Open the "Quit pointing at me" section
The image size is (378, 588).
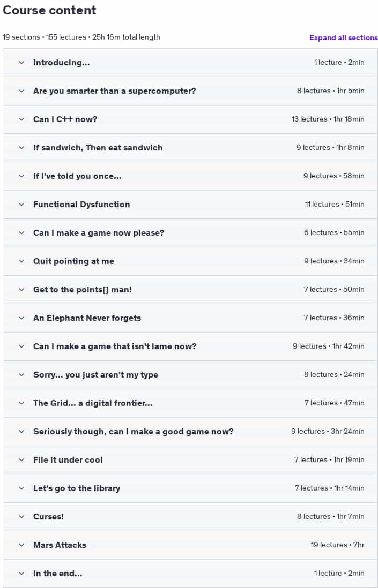(x=191, y=261)
